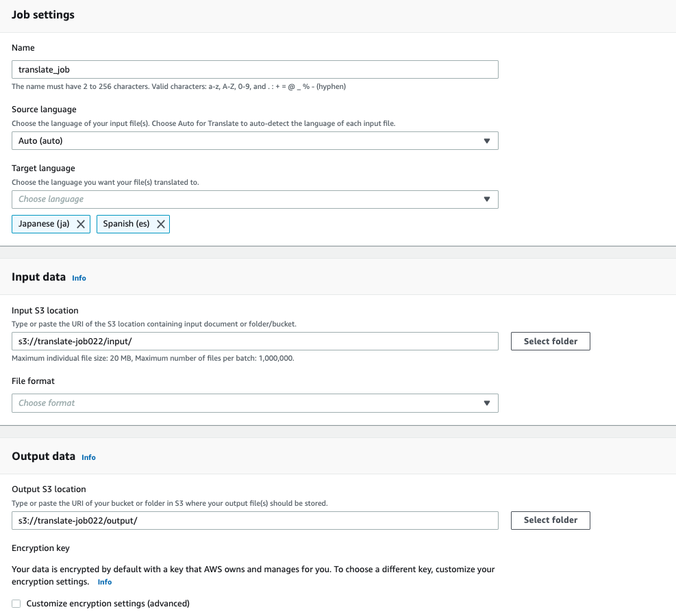Click the Info link near encryption settings

104,582
